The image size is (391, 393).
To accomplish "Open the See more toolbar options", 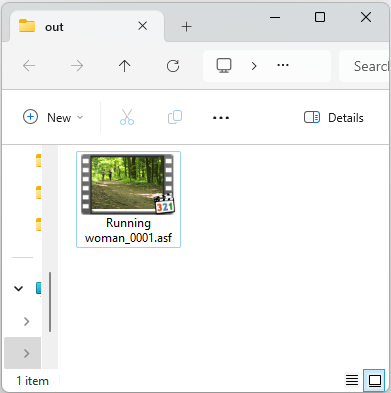I will coord(221,118).
